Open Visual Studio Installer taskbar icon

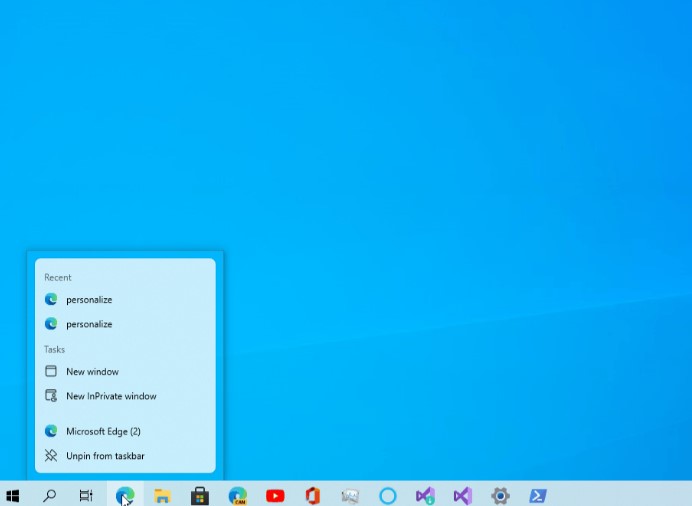pos(425,496)
